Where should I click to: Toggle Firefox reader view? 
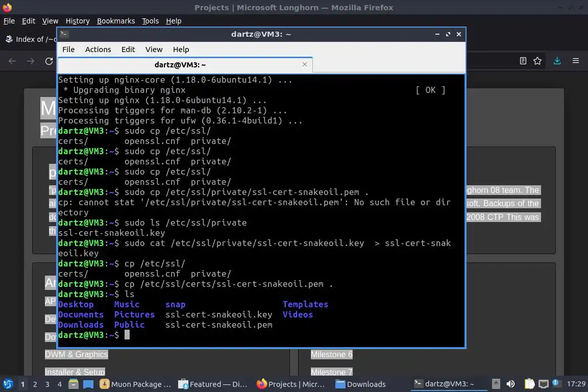coord(523,61)
